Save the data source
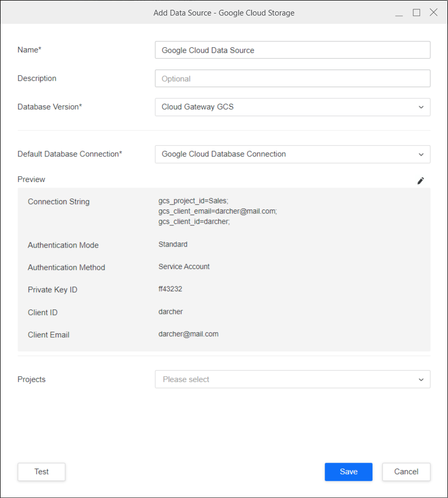The width and height of the screenshot is (448, 498). click(348, 472)
